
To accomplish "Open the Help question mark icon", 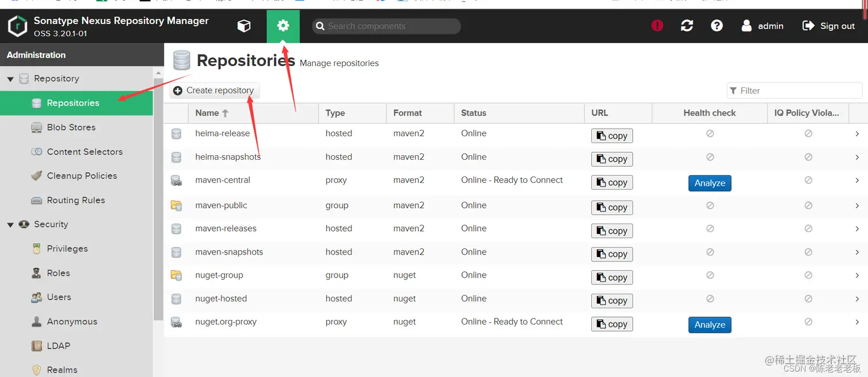I will tap(716, 26).
